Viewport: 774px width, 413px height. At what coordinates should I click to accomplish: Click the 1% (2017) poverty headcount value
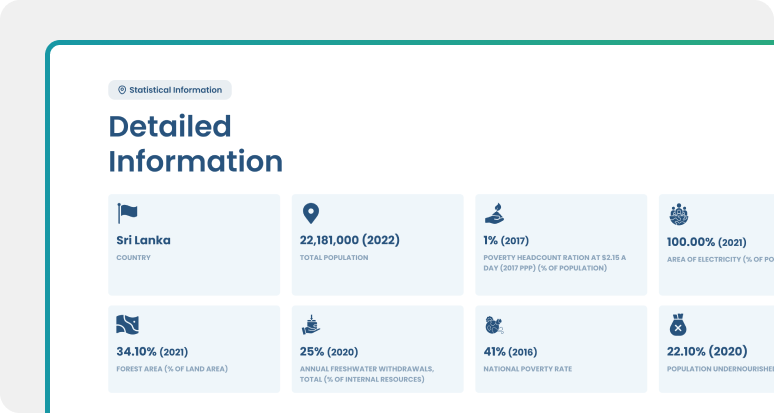[x=506, y=240]
